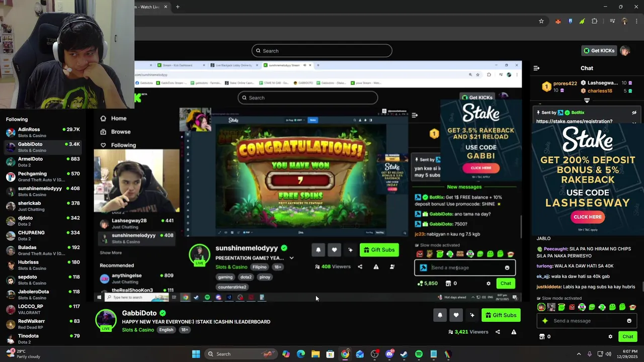Open a new browser tab with plus
This screenshot has width=644, height=362.
click(x=178, y=7)
